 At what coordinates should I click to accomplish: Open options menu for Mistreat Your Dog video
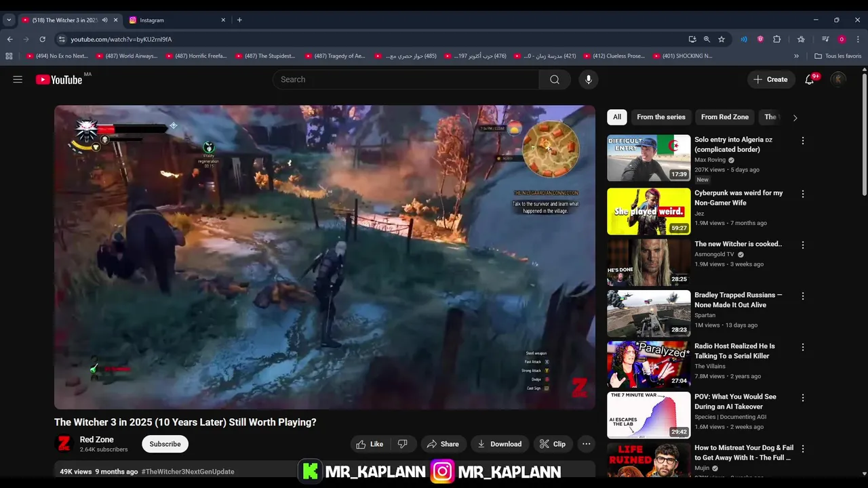click(803, 449)
